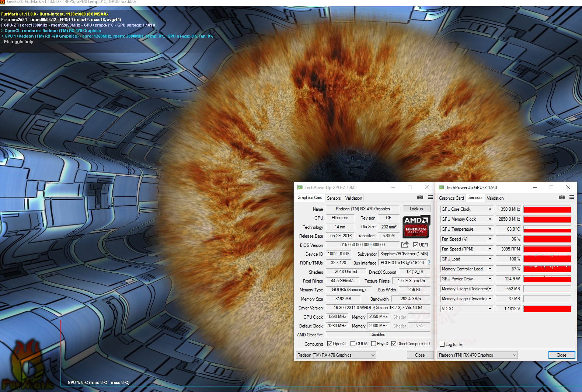Click the 3095 RPM fan speed value

pos(509,249)
